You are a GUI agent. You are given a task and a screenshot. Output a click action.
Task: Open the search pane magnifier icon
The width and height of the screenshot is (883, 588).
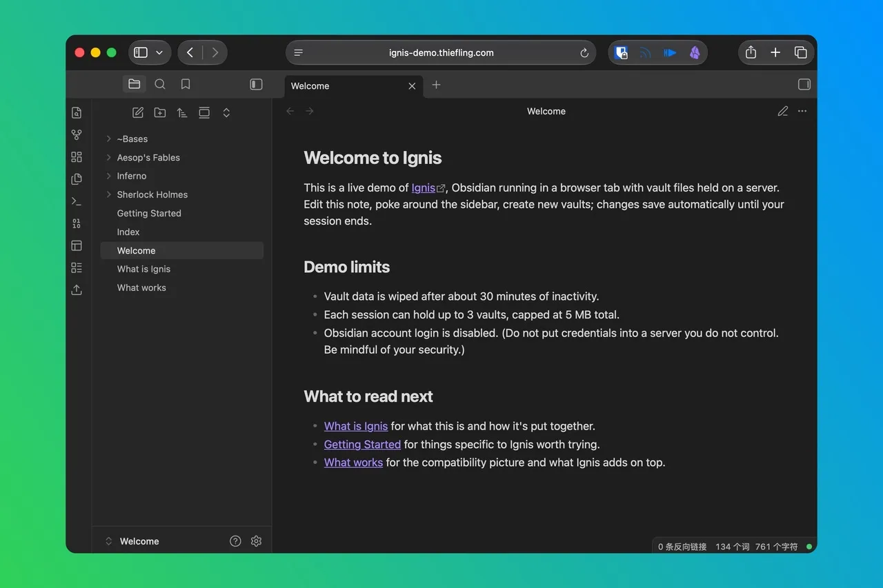160,84
